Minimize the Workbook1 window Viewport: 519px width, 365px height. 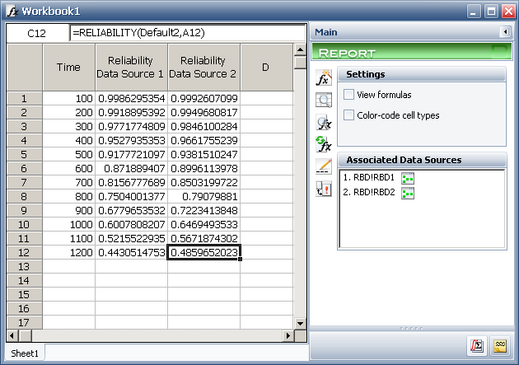473,11
